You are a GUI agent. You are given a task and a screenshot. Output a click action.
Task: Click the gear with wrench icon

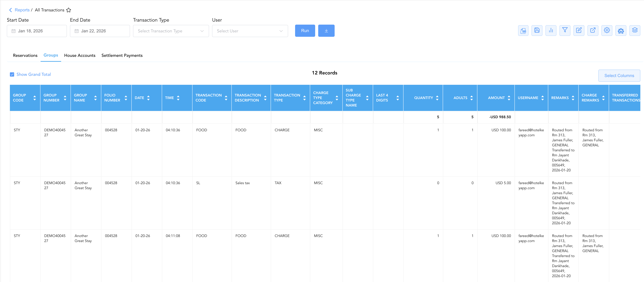[621, 31]
